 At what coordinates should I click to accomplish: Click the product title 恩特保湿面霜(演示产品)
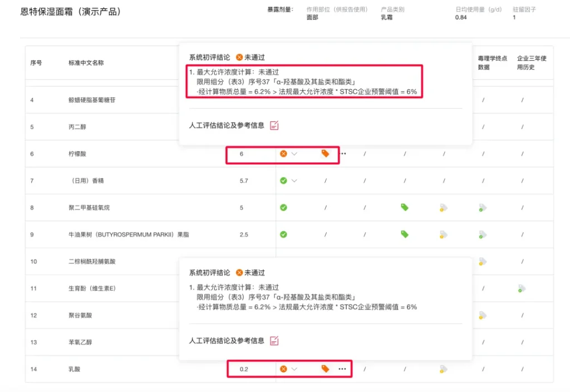70,12
